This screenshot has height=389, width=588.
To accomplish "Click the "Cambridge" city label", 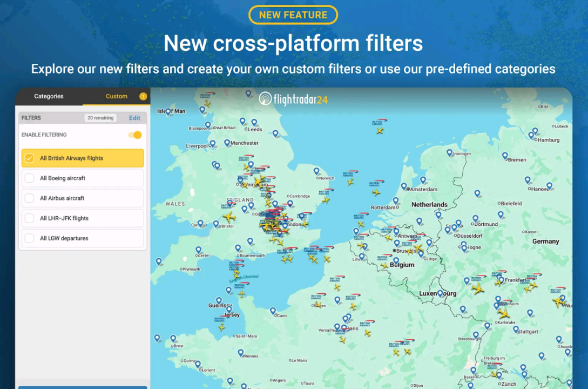I will (x=300, y=196).
